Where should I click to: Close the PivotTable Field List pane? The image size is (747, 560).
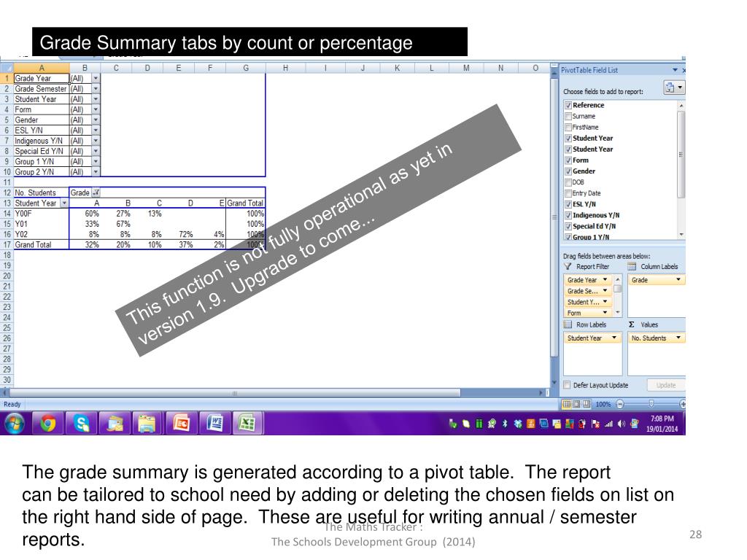[684, 71]
